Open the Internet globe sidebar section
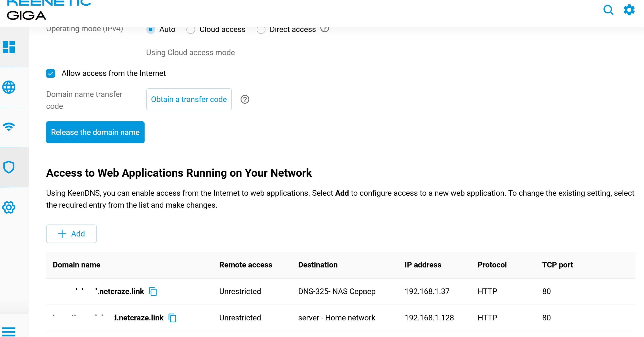 9,87
